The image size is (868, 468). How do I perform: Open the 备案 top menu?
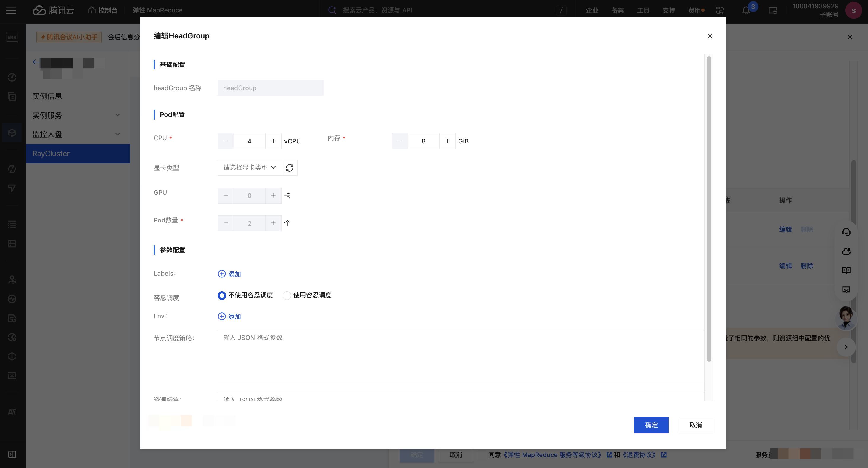(618, 10)
